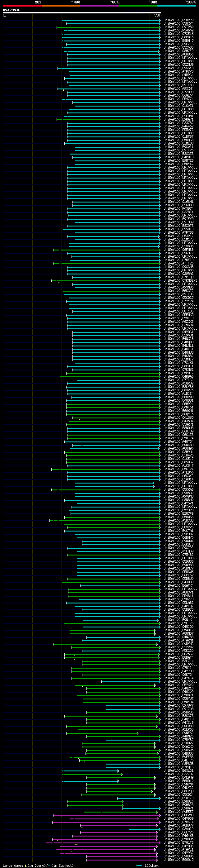Select hit UniRef100_P46468
Viewport: 199px width, 868px height.
[x=178, y=836]
